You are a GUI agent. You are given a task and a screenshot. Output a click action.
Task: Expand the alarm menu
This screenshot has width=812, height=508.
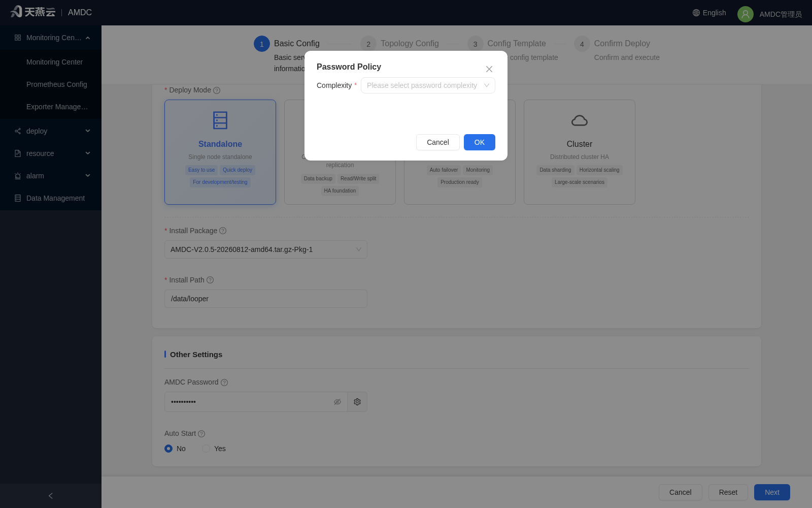(x=51, y=176)
